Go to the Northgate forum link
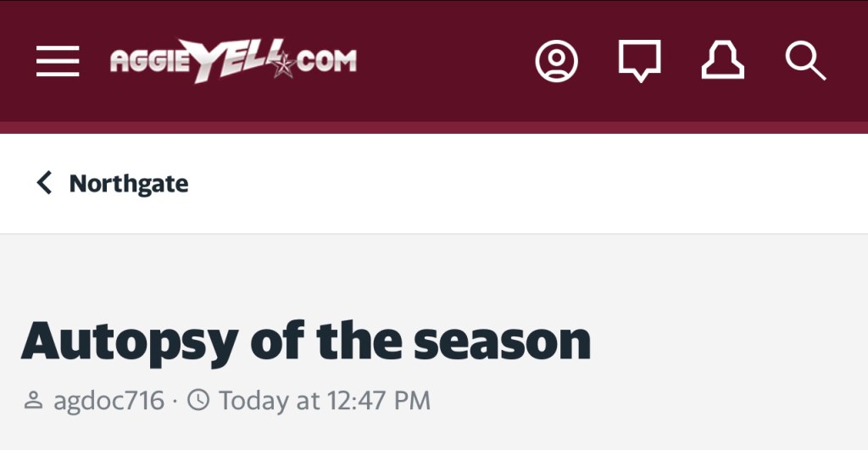 click(x=129, y=183)
